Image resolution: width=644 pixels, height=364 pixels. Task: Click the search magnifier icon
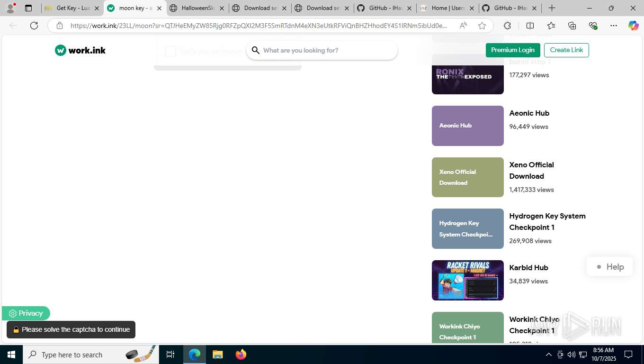pos(256,50)
